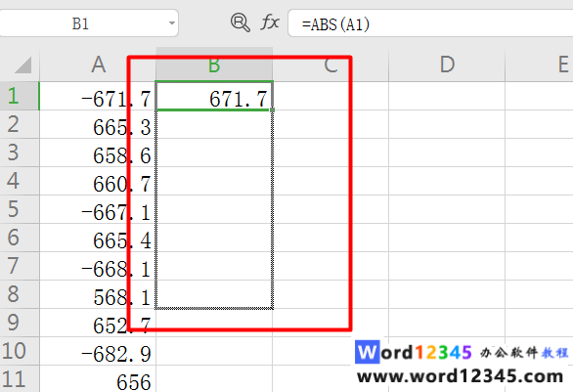The image size is (573, 392).
Task: Click the magnifier lookup icon beside fx
Action: [x=241, y=22]
